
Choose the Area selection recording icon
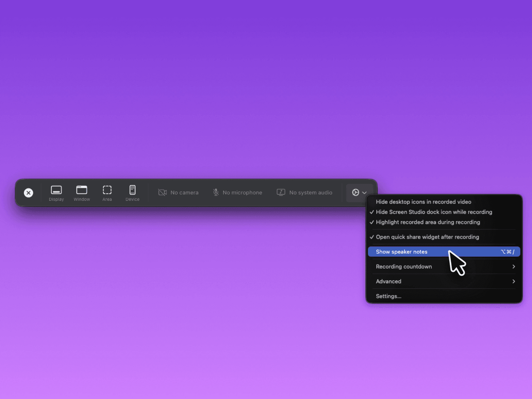tap(107, 190)
